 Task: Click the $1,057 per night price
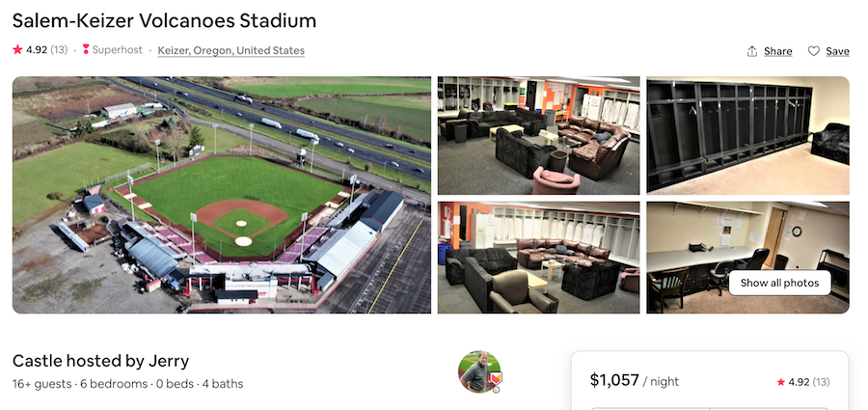[x=614, y=380]
